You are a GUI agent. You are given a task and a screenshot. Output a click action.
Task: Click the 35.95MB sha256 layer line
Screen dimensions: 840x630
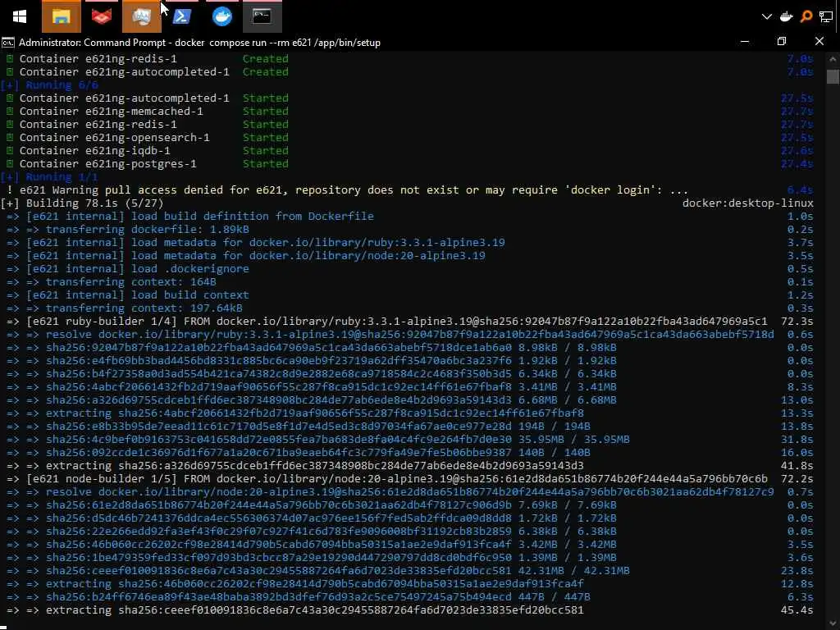[x=410, y=440]
